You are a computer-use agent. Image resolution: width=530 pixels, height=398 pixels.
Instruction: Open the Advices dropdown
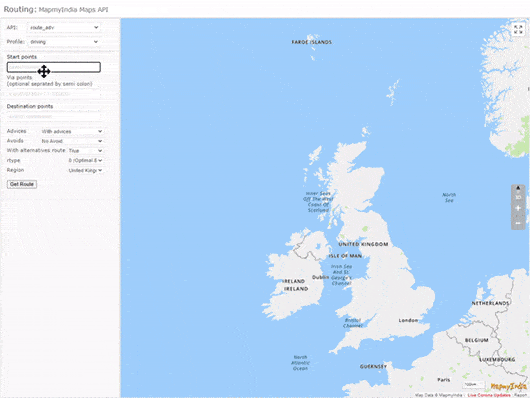click(x=72, y=131)
